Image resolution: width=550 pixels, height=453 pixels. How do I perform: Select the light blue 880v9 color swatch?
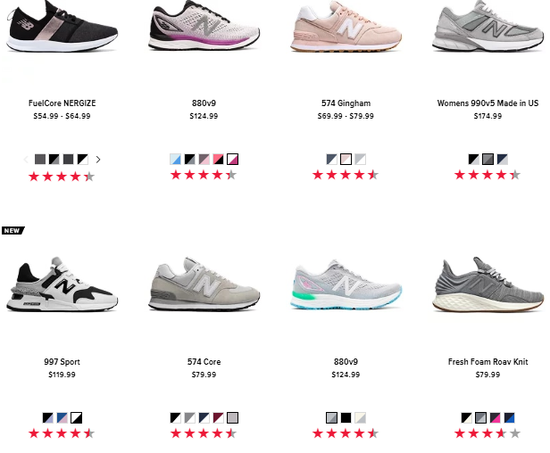click(x=175, y=159)
